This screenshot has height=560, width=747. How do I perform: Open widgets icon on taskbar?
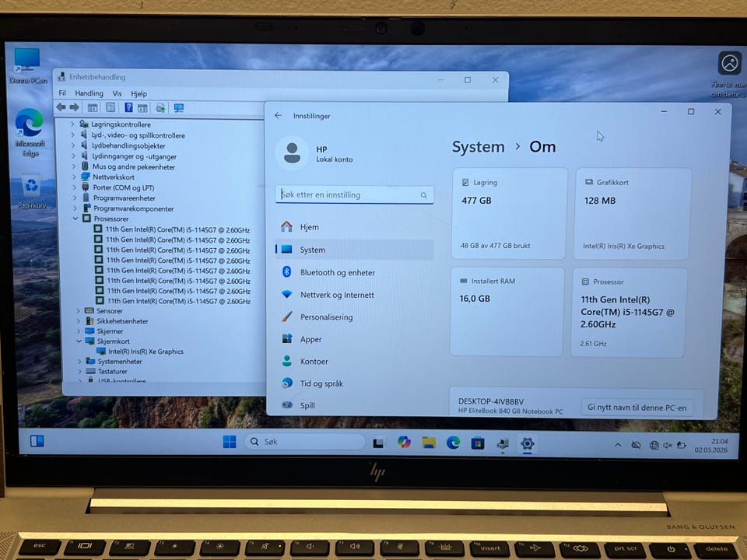pyautogui.click(x=37, y=441)
